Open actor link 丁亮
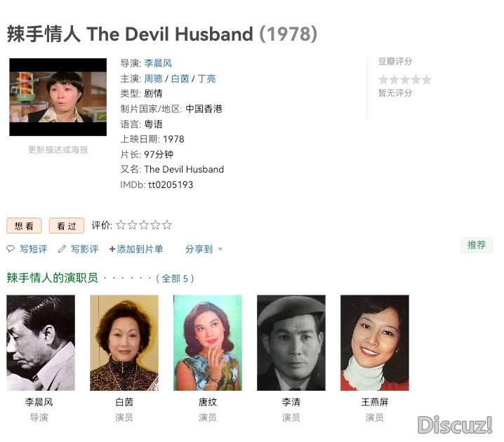This screenshot has width=504, height=442. pyautogui.click(x=206, y=79)
